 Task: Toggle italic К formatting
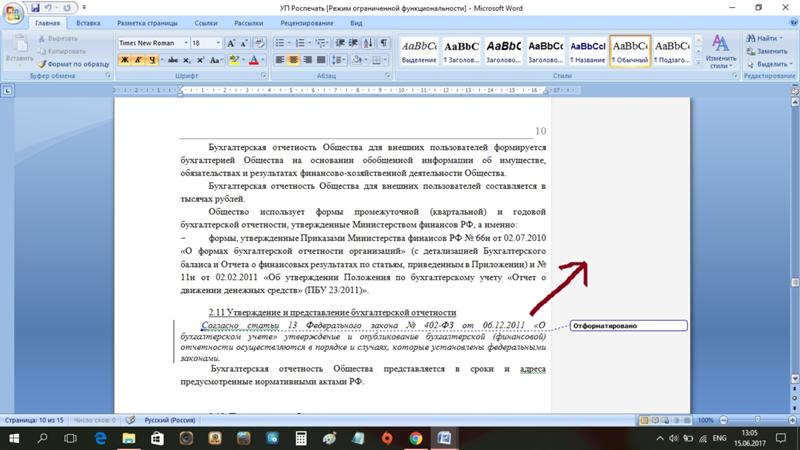pyautogui.click(x=138, y=60)
